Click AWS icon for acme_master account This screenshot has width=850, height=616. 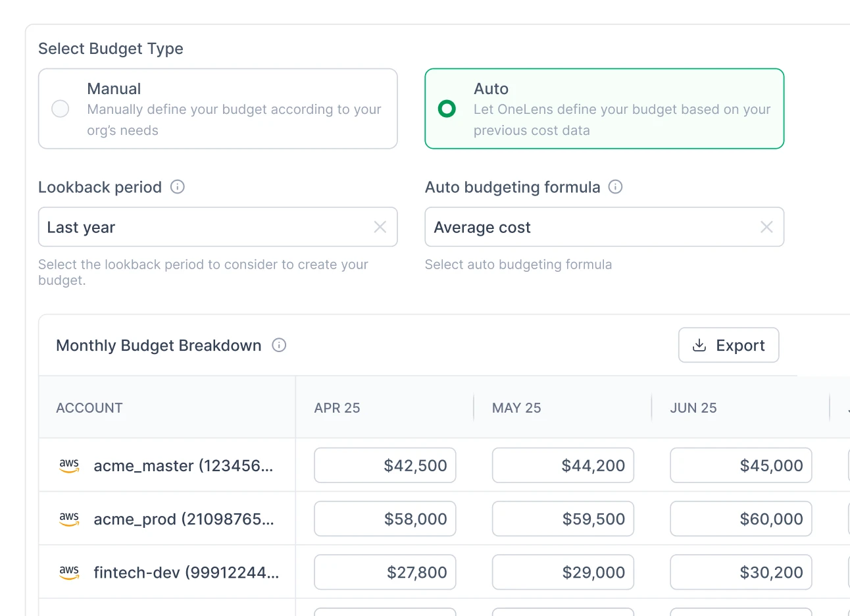(x=69, y=465)
